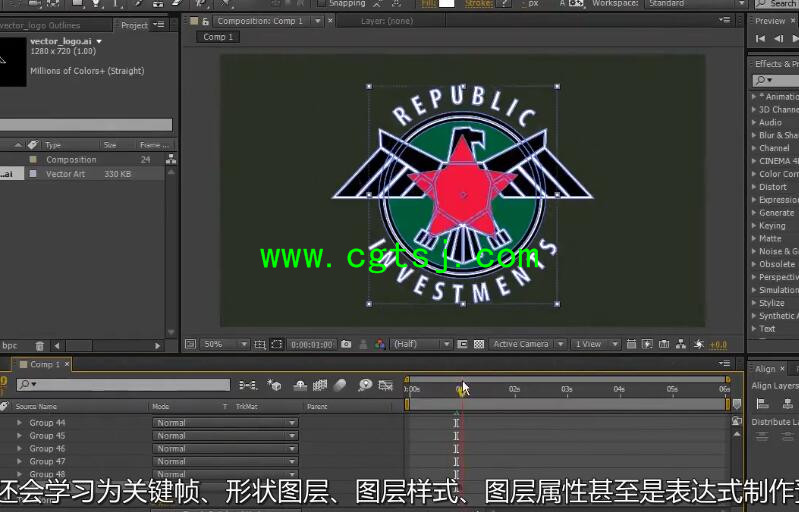Open Active Camera dropdown
This screenshot has width=799, height=512.
click(x=527, y=344)
